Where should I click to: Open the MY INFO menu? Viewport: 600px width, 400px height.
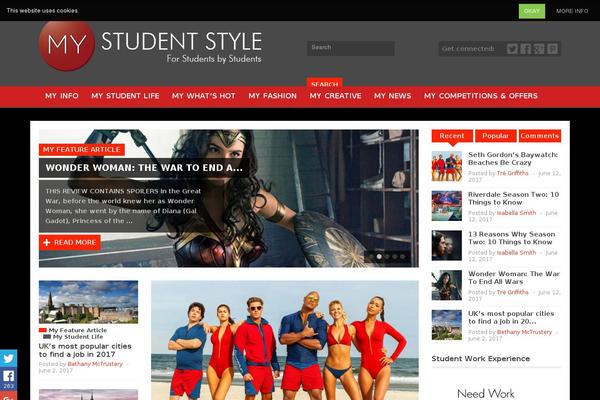click(62, 96)
